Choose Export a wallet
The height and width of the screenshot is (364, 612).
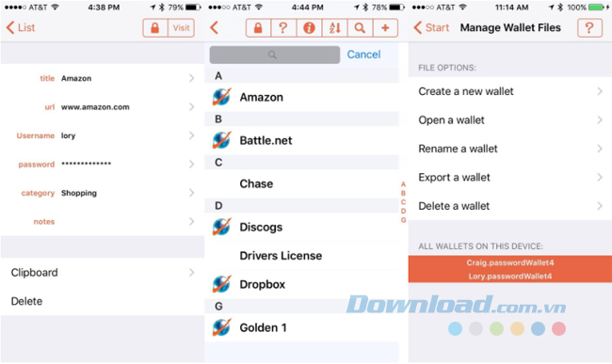click(x=509, y=178)
